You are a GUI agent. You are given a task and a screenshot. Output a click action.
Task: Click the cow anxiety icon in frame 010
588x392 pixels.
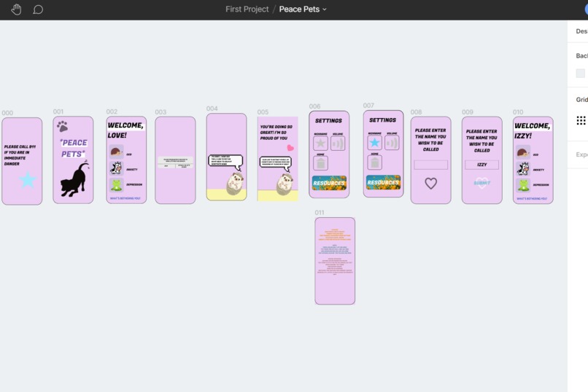(x=523, y=168)
